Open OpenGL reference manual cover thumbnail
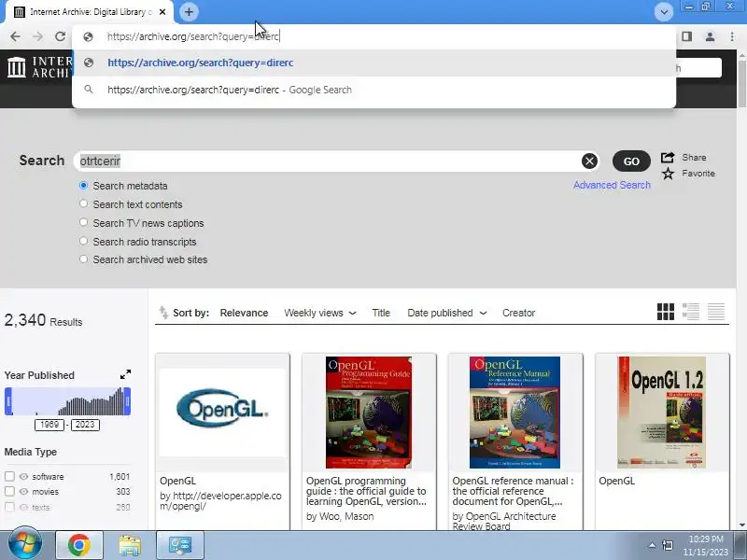747x560 pixels. coord(515,413)
